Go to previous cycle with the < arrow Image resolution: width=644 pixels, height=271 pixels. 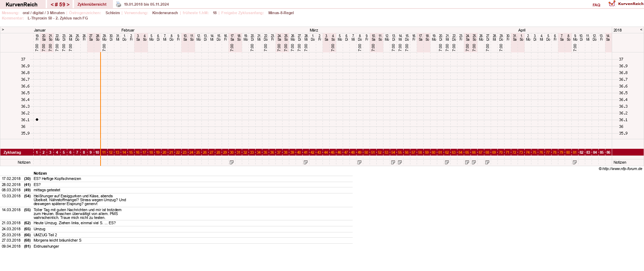(52, 5)
